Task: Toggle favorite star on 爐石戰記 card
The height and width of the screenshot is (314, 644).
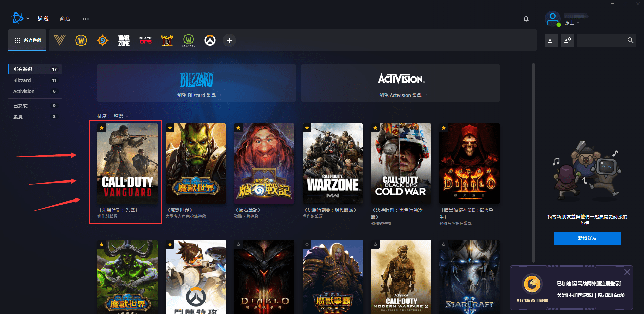Action: click(238, 128)
